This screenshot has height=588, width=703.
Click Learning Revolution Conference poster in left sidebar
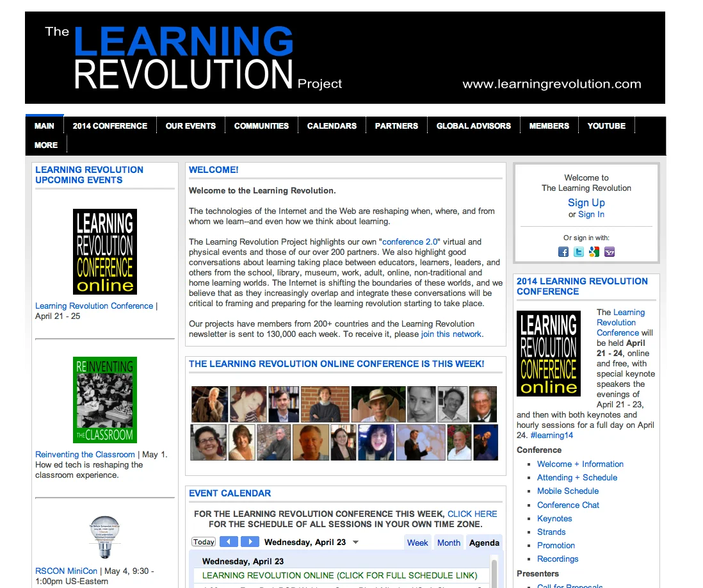click(x=105, y=252)
